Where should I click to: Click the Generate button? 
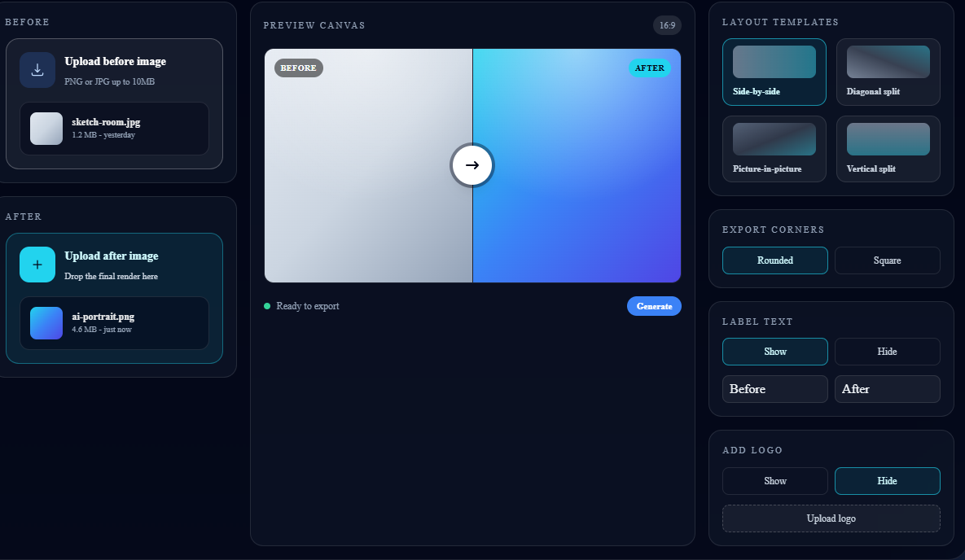[654, 305]
